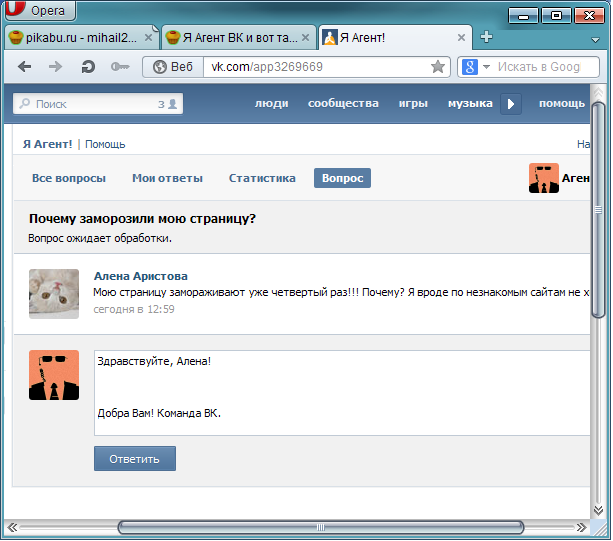Click the person icon in VK search box

[172, 104]
